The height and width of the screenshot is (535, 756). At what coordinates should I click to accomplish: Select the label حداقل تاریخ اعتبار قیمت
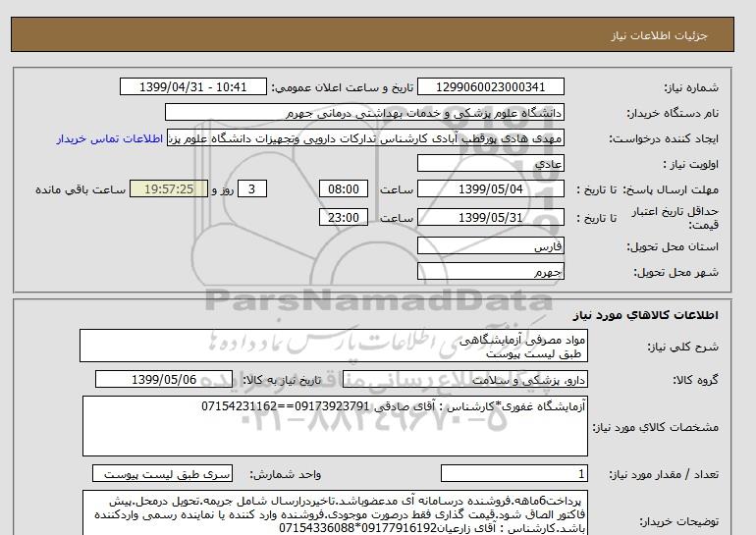coord(675,218)
